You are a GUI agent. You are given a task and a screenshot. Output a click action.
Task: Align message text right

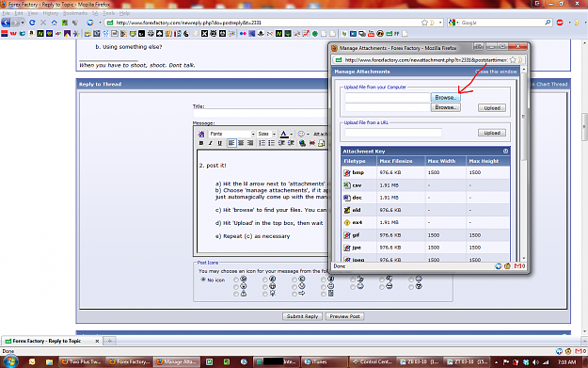250,143
